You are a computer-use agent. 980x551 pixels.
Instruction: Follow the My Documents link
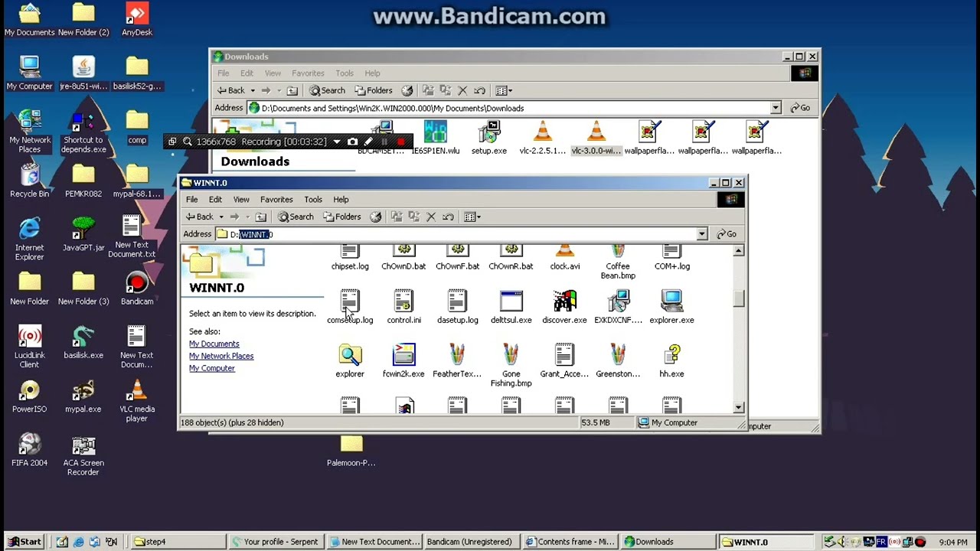214,344
